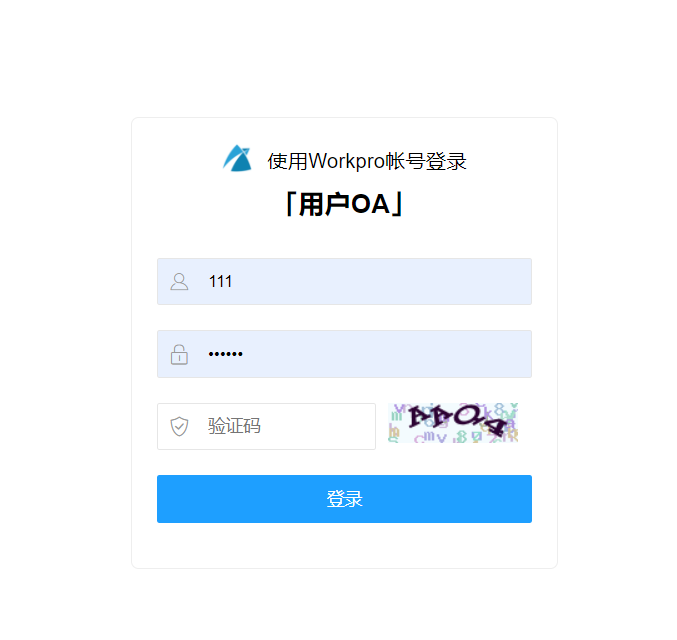Click the 登录 label on login button
The width and height of the screenshot is (677, 640).
pos(345,499)
